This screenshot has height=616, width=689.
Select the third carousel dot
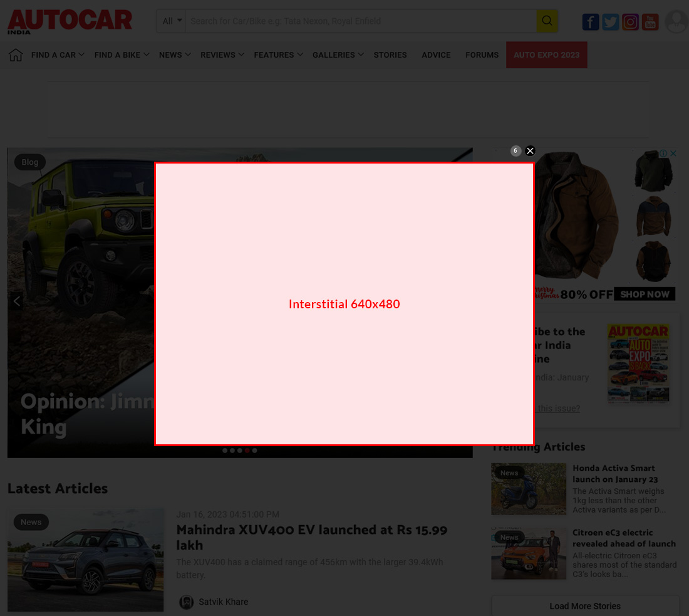240,450
